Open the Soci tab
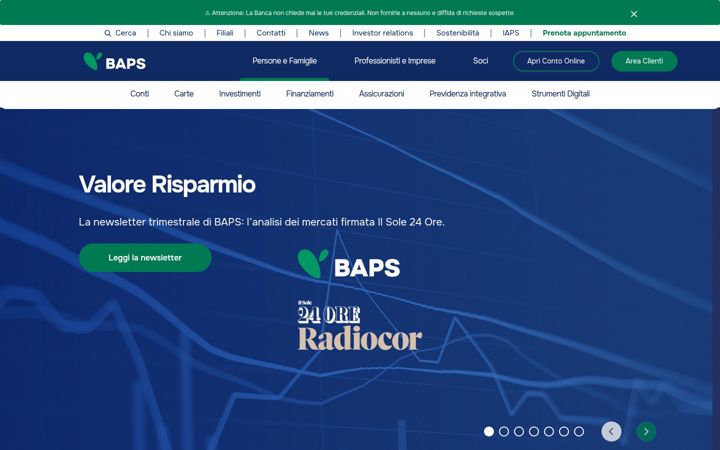The width and height of the screenshot is (720, 450). [480, 61]
